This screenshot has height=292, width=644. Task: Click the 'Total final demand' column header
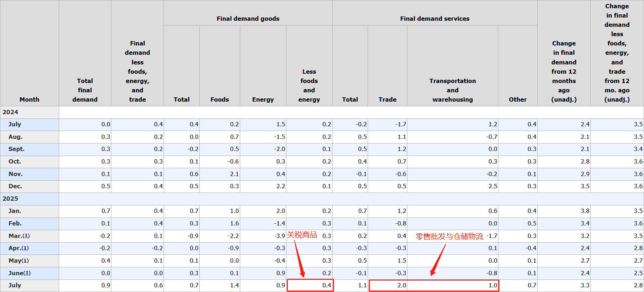(85, 90)
